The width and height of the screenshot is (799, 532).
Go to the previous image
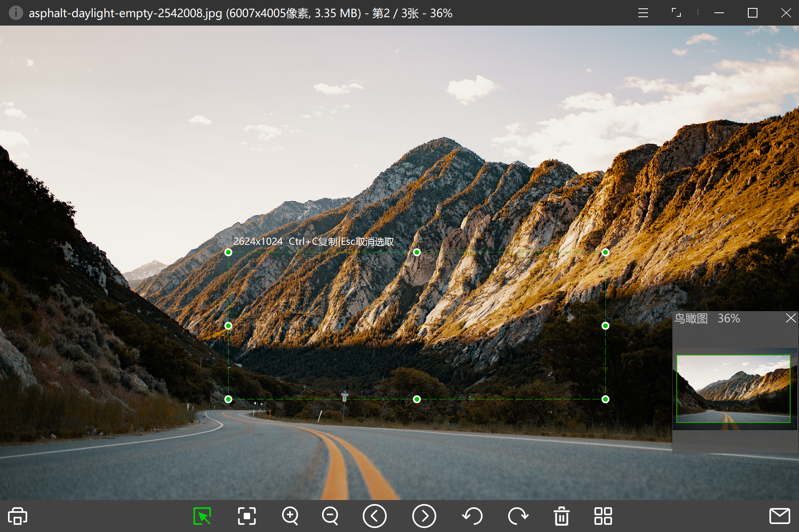[374, 516]
